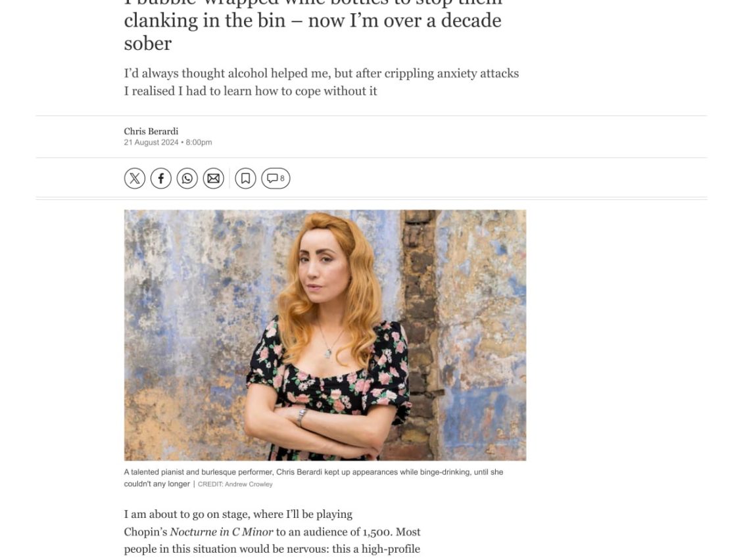
Task: Click the 8:00pm publication time
Action: pos(199,143)
